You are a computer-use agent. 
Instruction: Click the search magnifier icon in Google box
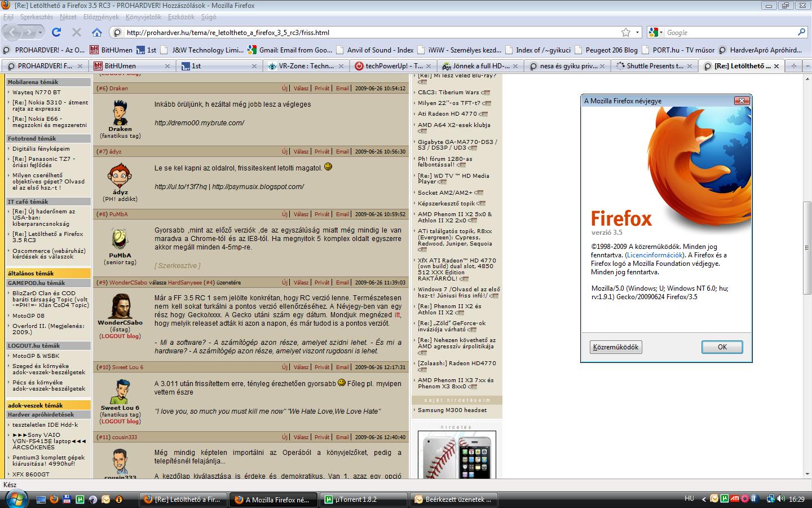coord(801,32)
